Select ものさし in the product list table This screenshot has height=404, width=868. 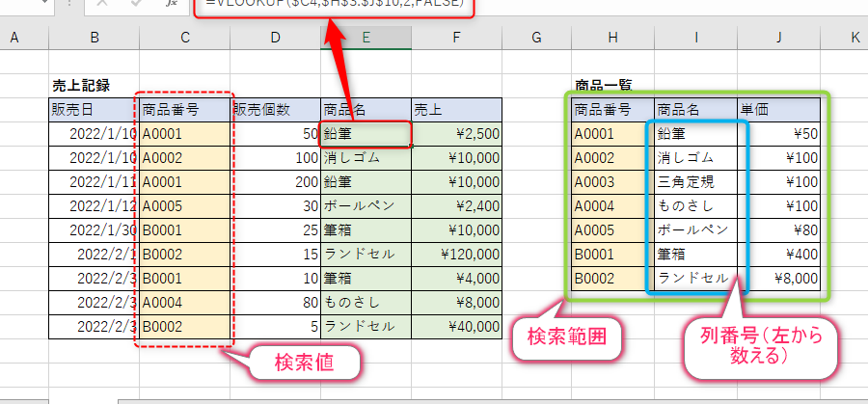695,206
